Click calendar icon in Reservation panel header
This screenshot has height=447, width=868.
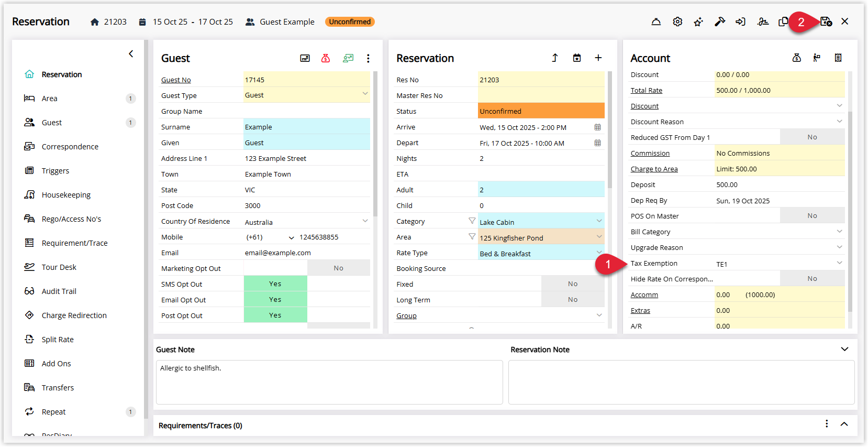click(x=577, y=58)
